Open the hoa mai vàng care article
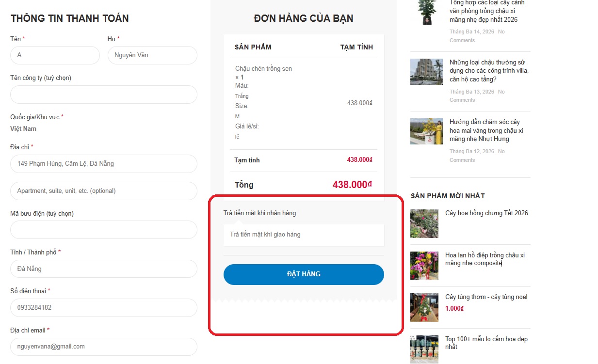The image size is (598, 364). (486, 130)
